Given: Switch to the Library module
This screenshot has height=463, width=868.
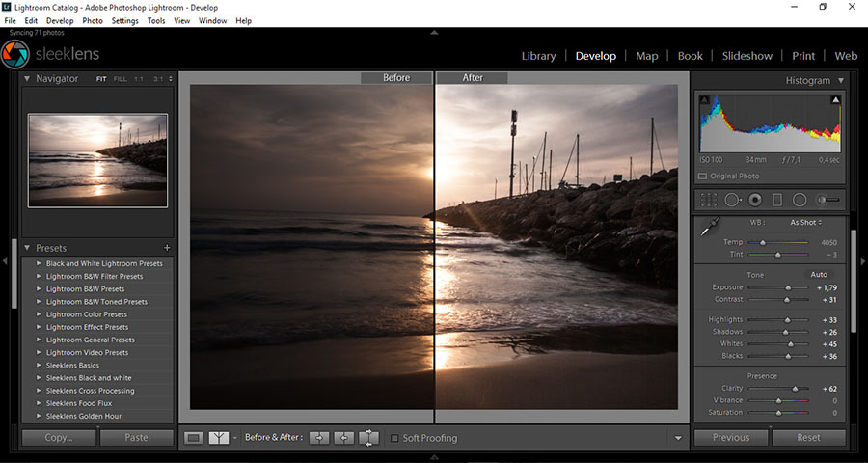Looking at the screenshot, I should [538, 56].
